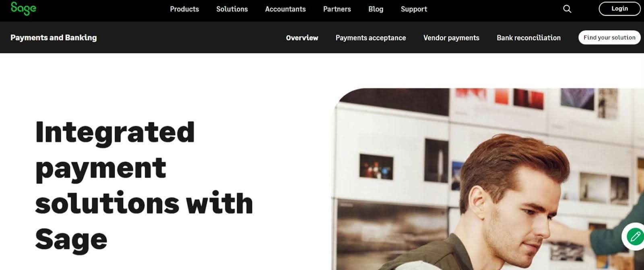The image size is (644, 270).
Task: Click the Login button
Action: coord(619,9)
